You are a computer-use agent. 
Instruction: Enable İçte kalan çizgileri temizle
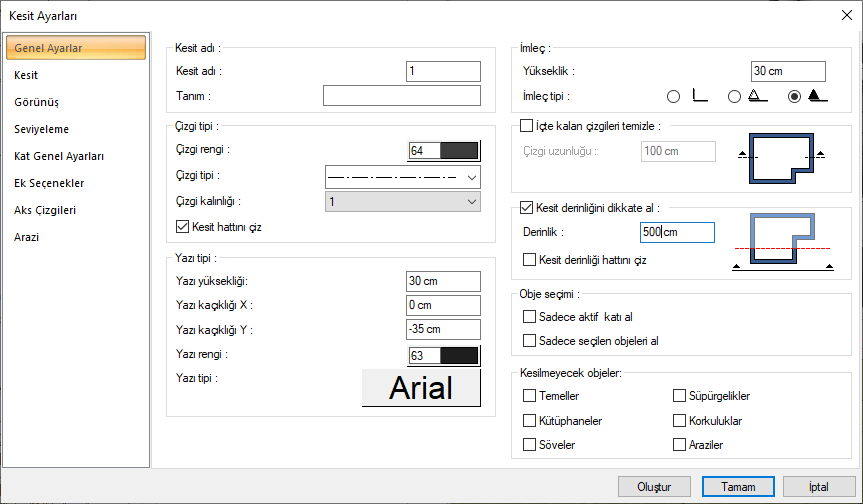(527, 126)
